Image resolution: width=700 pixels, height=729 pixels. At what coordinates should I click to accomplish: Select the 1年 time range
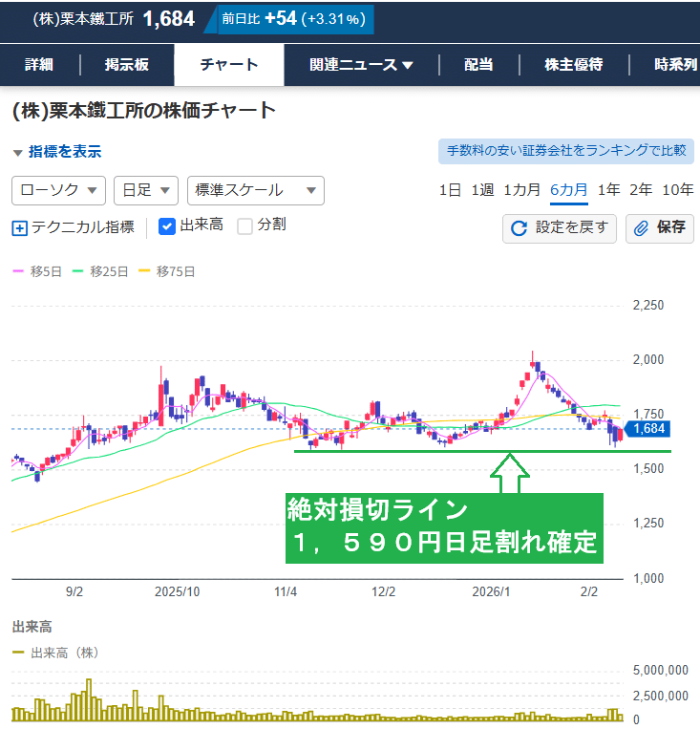[609, 190]
